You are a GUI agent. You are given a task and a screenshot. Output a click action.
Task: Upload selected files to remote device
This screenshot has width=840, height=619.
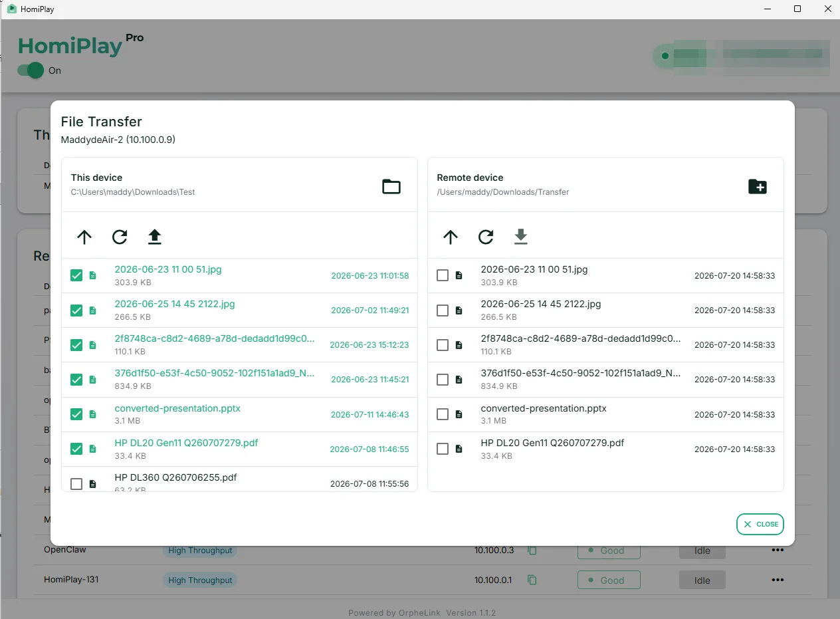click(155, 237)
